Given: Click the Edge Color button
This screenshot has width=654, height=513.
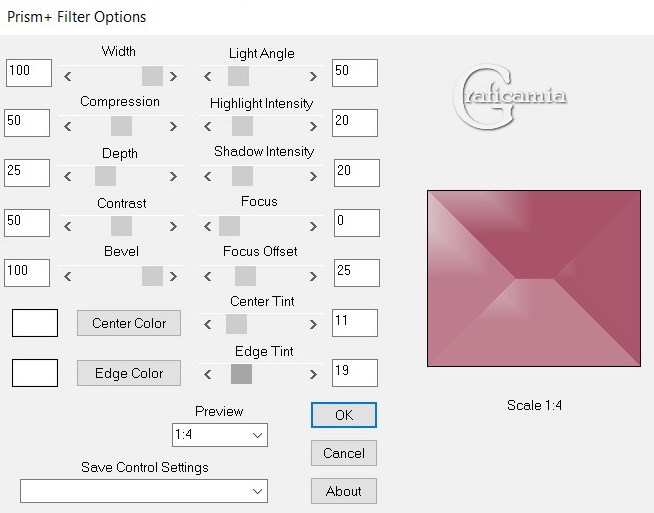Looking at the screenshot, I should point(129,373).
